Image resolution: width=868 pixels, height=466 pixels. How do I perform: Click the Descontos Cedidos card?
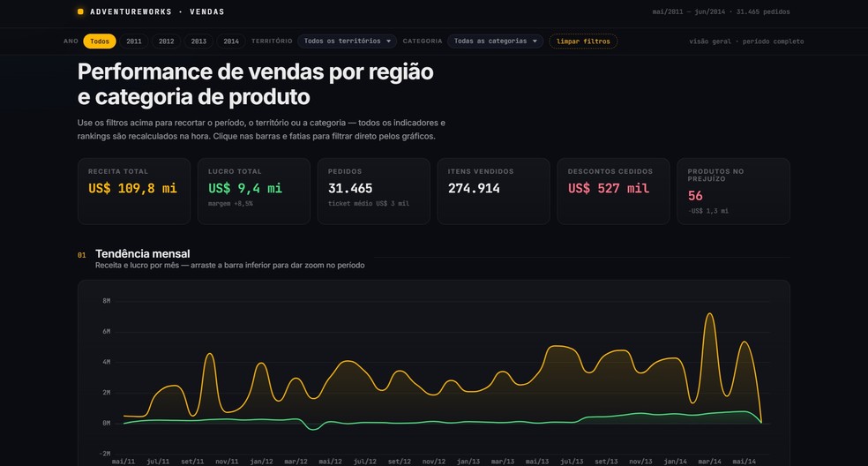[613, 192]
